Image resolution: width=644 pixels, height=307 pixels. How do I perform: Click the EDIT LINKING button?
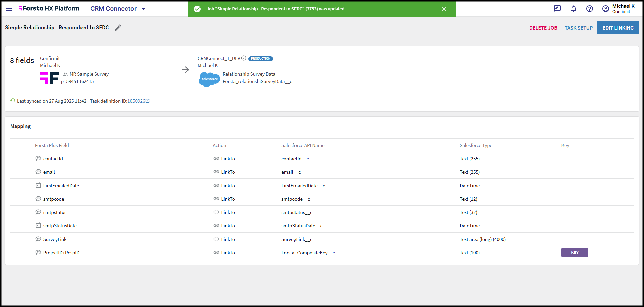tap(618, 28)
